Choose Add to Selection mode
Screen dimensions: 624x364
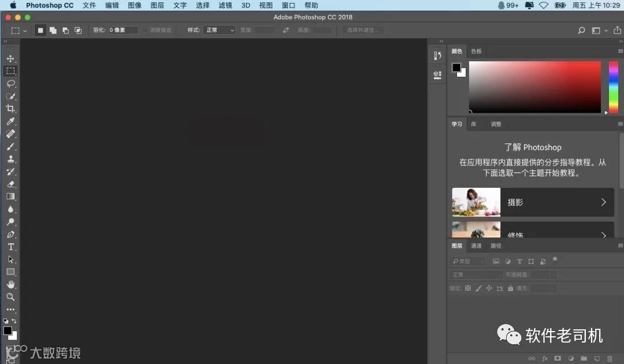coord(53,30)
